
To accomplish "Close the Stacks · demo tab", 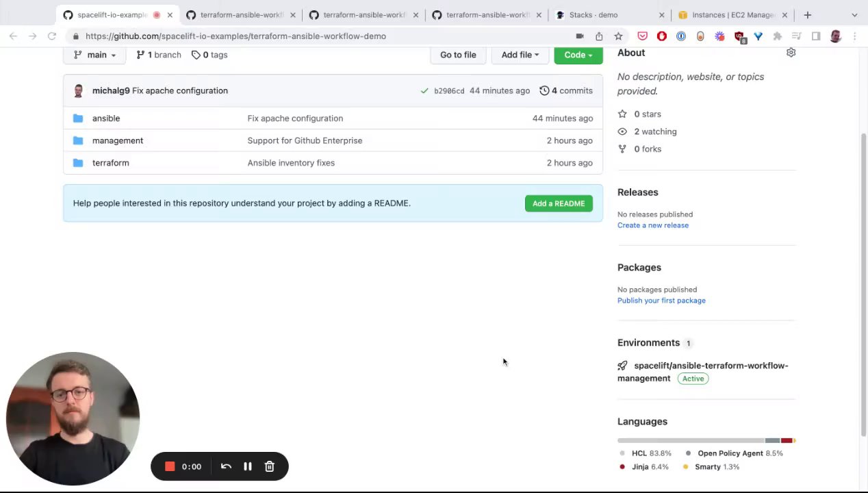I will [x=661, y=15].
